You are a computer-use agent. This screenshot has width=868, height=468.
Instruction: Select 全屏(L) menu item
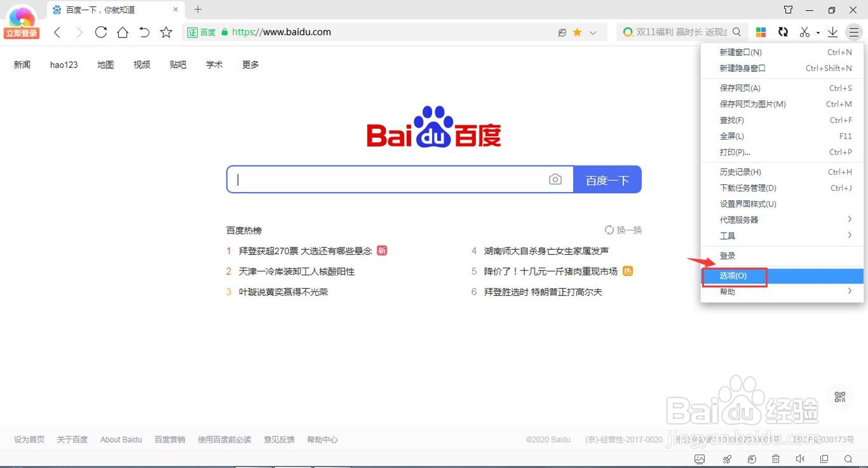point(782,135)
